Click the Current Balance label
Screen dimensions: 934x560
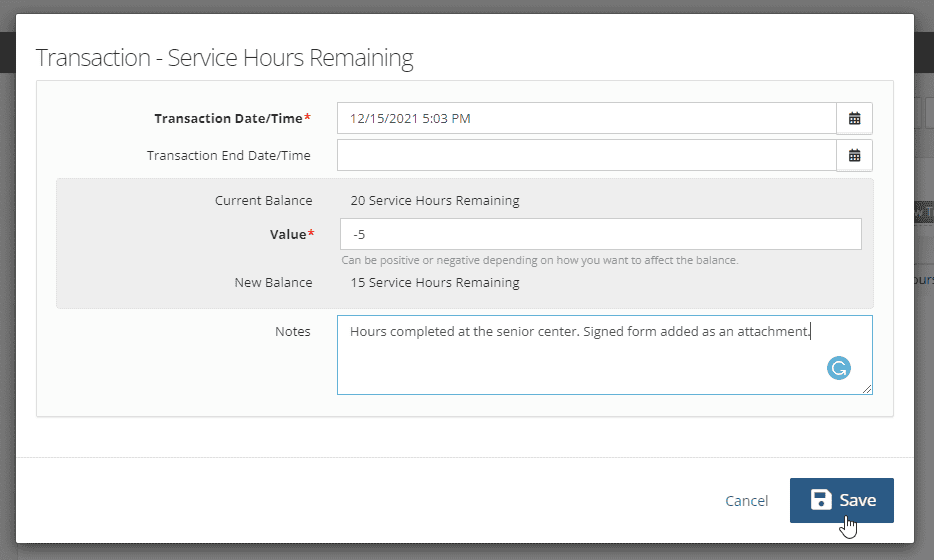[263, 200]
